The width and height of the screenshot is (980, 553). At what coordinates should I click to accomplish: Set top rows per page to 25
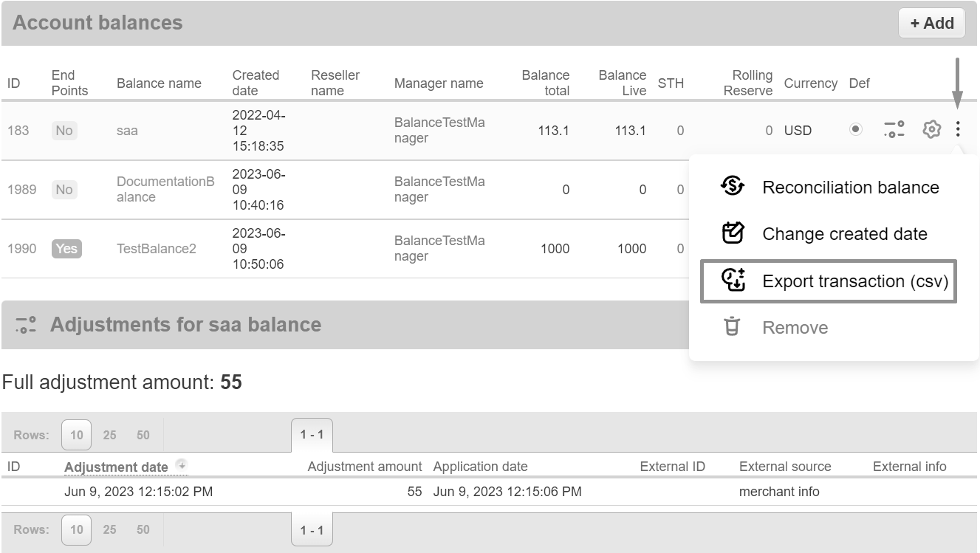pos(109,435)
